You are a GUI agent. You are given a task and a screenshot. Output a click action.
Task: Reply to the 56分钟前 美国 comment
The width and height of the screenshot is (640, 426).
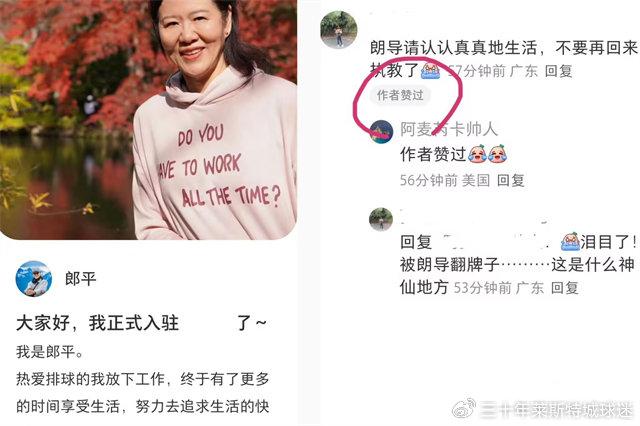tap(511, 180)
